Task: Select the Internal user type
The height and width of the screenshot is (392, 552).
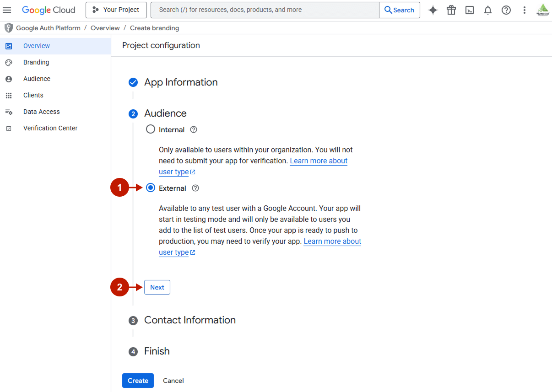Action: tap(151, 129)
